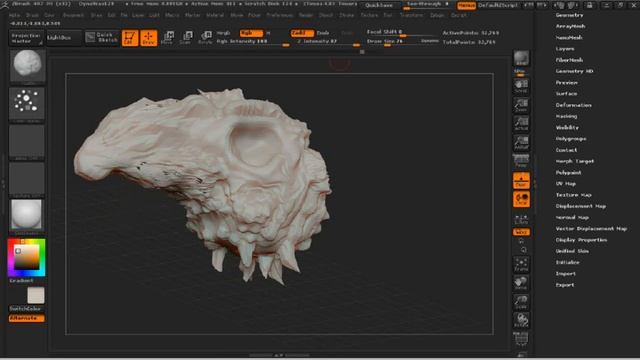The image size is (640, 360).
Task: Click the PolyF draw polyframe icon
Action: [521, 338]
